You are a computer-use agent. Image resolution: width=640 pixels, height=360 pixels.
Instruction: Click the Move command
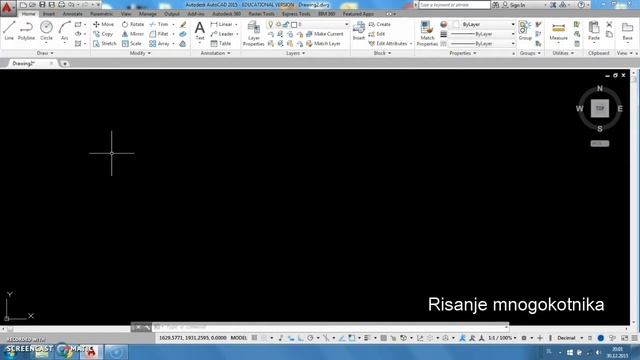(x=103, y=24)
